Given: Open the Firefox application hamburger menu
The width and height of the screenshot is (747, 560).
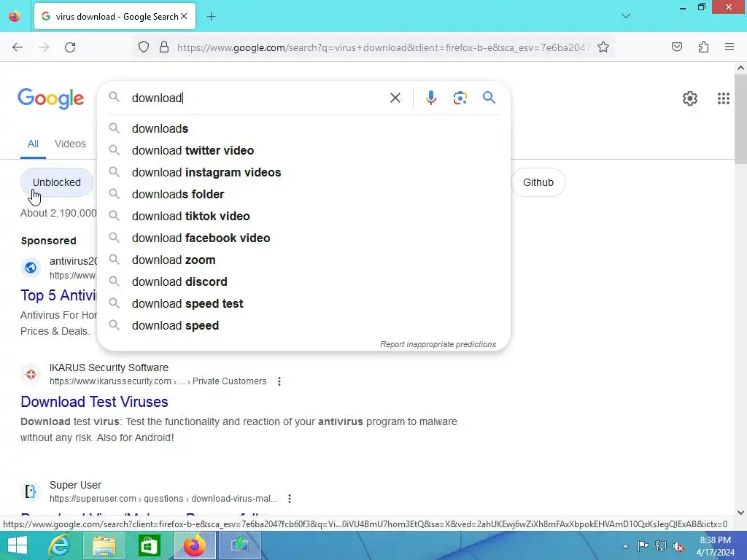Looking at the screenshot, I should point(729,47).
